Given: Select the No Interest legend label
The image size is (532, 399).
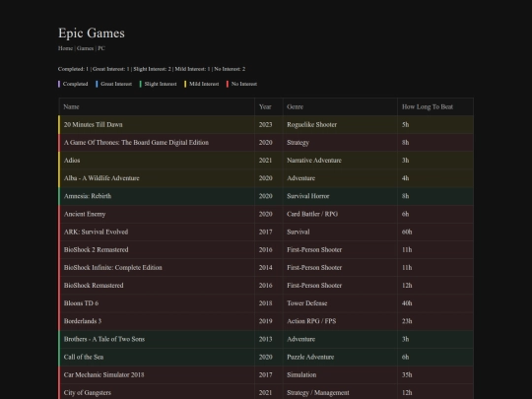Looking at the screenshot, I should click(x=244, y=84).
